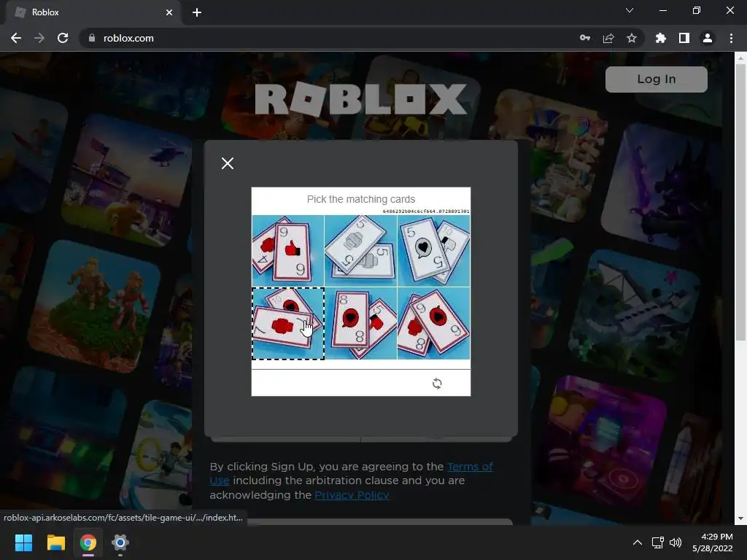Image resolution: width=747 pixels, height=560 pixels.
Task: Select the Roblox browser tab
Action: coord(93,12)
